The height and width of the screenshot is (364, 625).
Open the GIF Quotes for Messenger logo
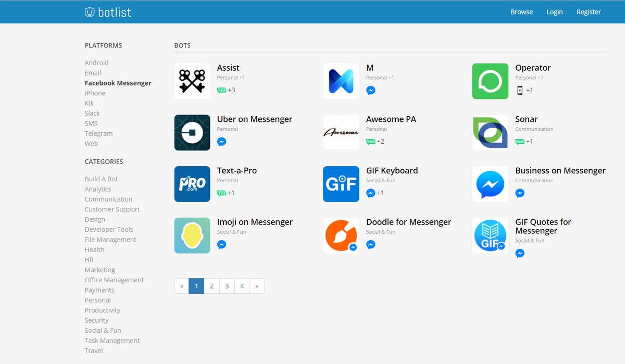[x=490, y=235]
